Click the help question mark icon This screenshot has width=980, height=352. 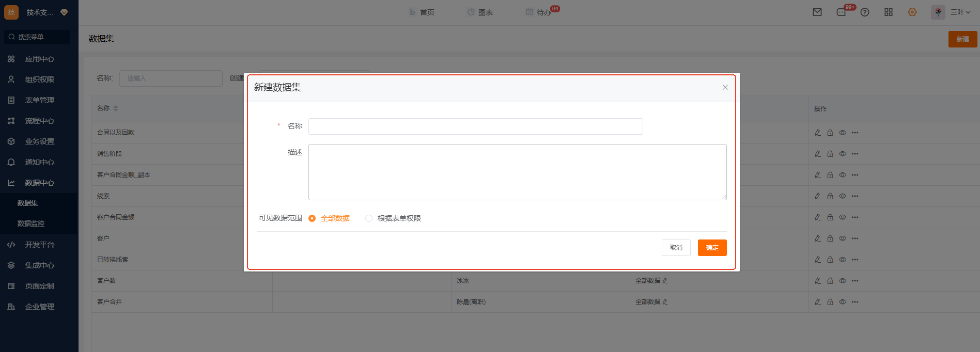pos(864,12)
